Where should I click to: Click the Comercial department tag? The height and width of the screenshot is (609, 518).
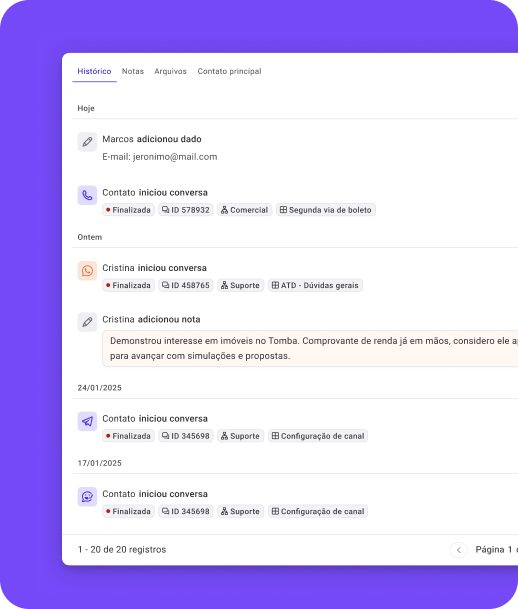tap(245, 210)
